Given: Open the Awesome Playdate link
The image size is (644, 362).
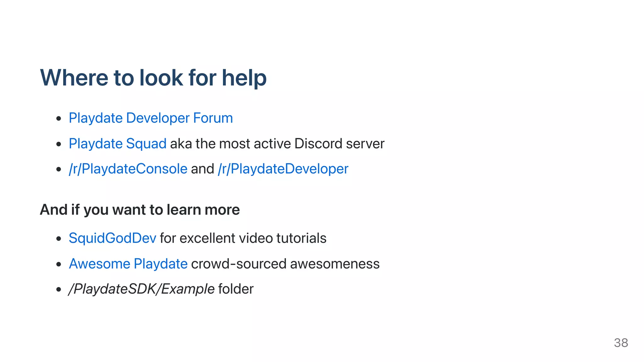Looking at the screenshot, I should point(128,264).
